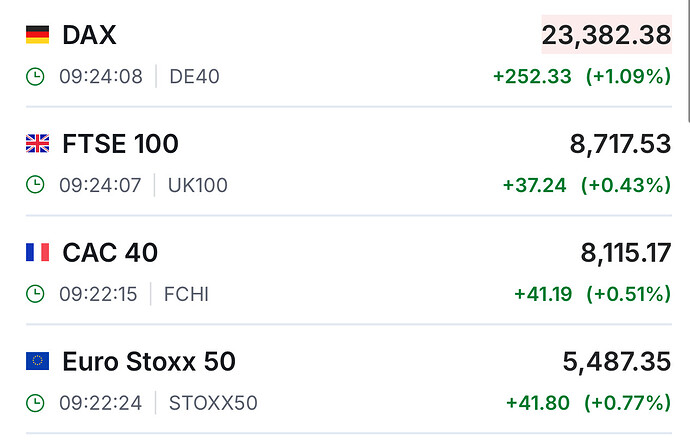Click the CAC 40 price 8,115.17

click(x=625, y=254)
